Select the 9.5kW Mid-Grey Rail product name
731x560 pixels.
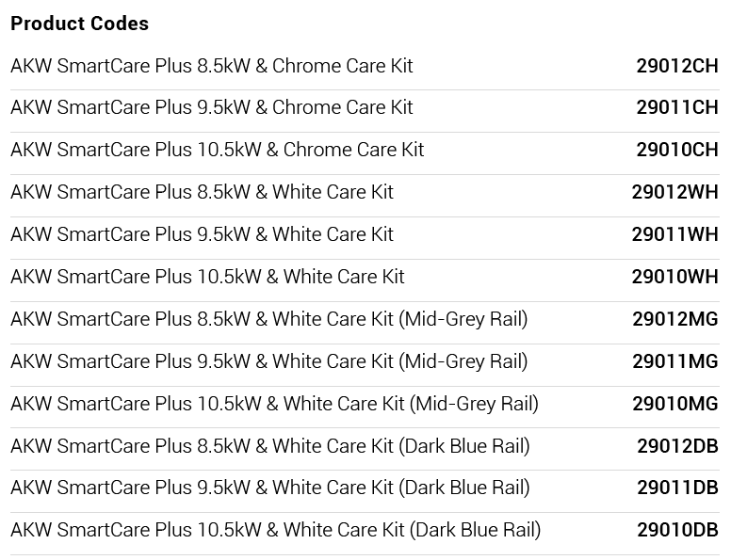(x=268, y=361)
